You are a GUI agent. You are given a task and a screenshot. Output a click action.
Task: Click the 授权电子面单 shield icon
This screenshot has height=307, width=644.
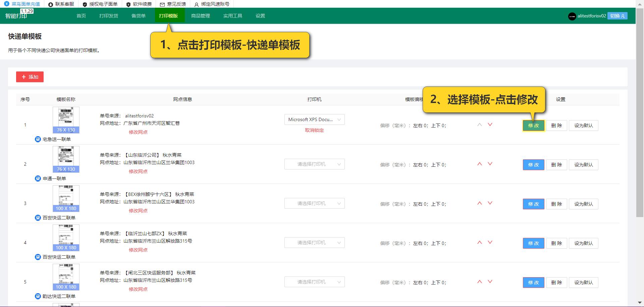(x=85, y=4)
